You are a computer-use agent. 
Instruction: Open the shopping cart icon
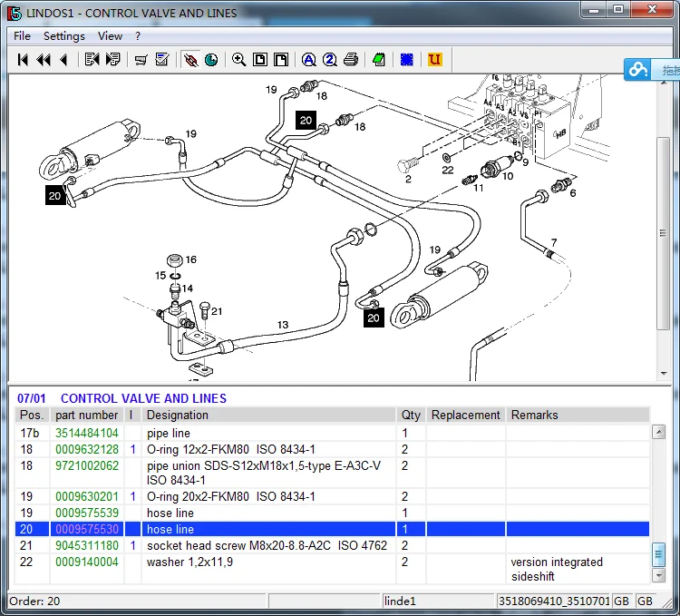click(141, 60)
